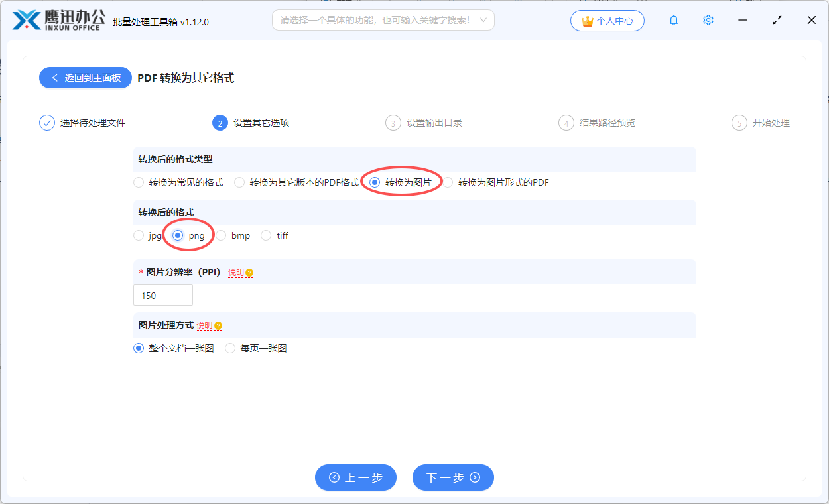Click the step 1 checkmark circle
This screenshot has height=504, width=829.
47,123
